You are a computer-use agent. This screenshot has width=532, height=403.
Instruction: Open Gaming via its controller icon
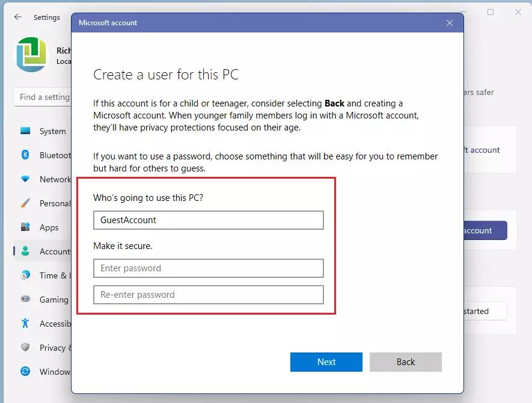point(25,300)
